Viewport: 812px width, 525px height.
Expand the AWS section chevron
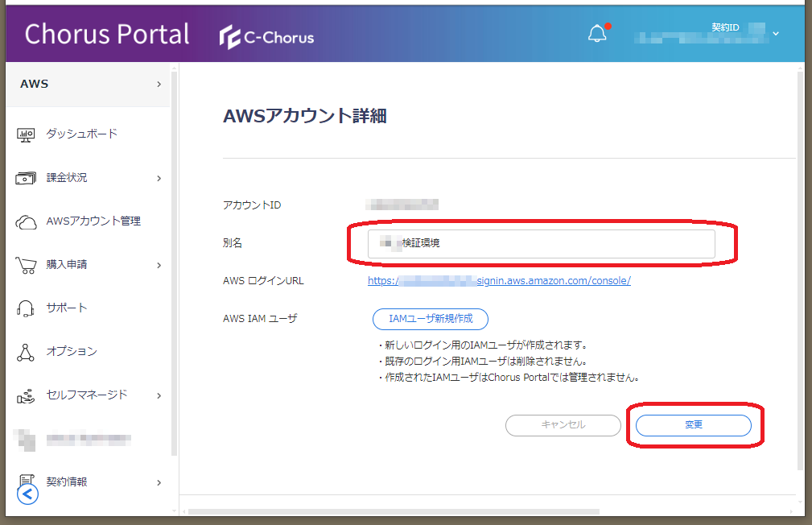pyautogui.click(x=159, y=85)
